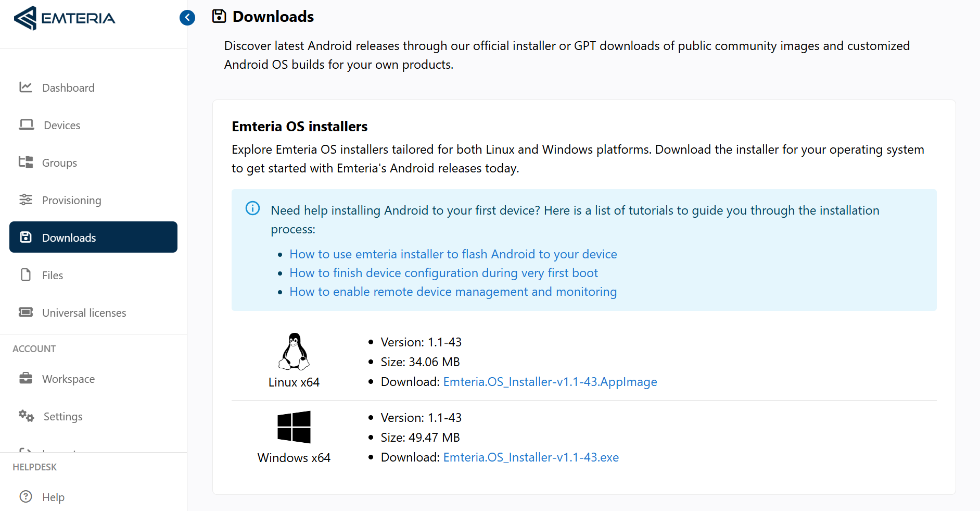The width and height of the screenshot is (980, 511).
Task: Open the Groups section
Action: tap(93, 163)
